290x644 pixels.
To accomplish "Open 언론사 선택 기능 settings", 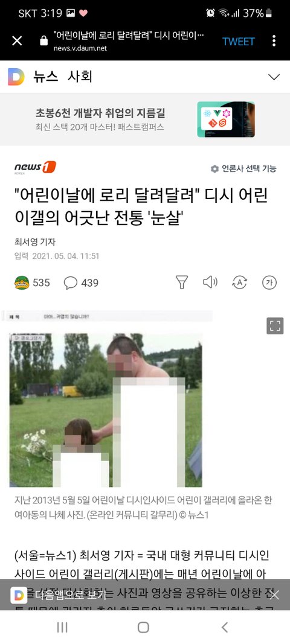I will click(243, 168).
